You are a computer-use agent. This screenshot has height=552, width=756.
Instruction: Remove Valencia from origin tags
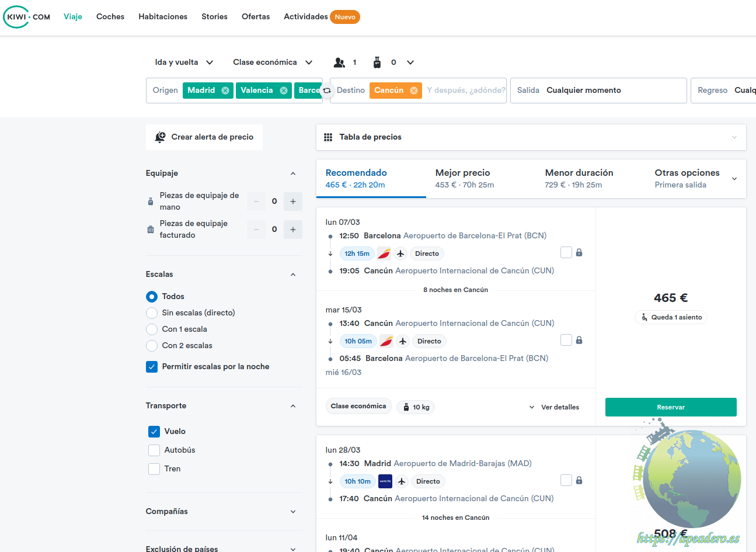tap(284, 91)
